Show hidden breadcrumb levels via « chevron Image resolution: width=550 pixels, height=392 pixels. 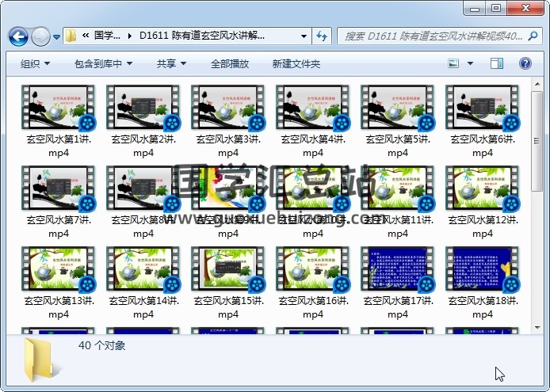tap(86, 36)
